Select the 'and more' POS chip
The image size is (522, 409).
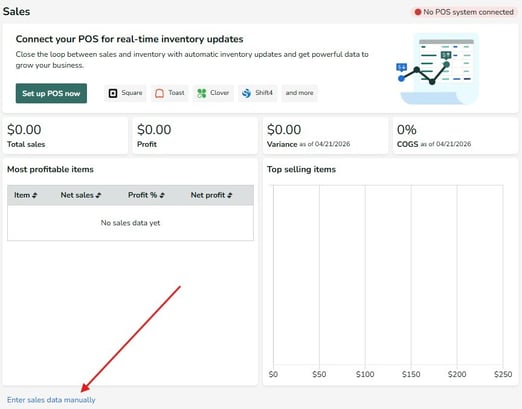pyautogui.click(x=299, y=93)
